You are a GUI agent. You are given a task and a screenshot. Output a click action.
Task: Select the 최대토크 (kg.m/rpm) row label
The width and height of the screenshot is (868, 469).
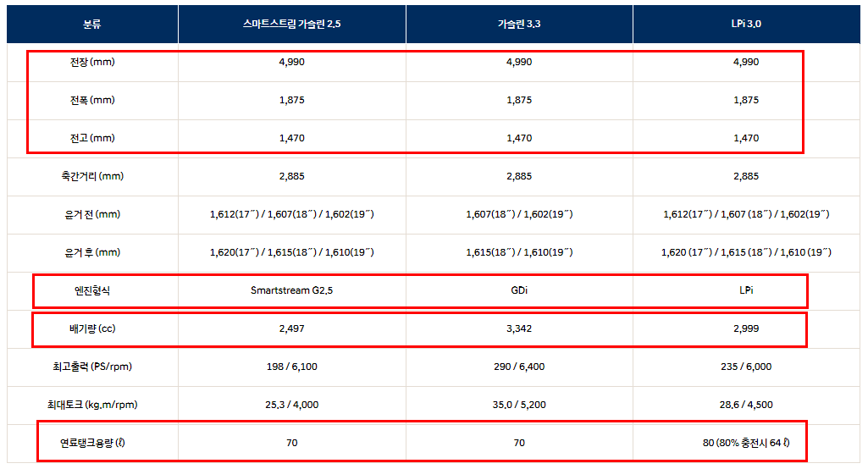[92, 405]
